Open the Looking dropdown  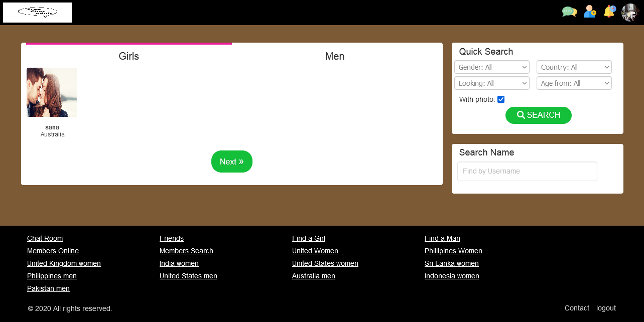(x=492, y=83)
